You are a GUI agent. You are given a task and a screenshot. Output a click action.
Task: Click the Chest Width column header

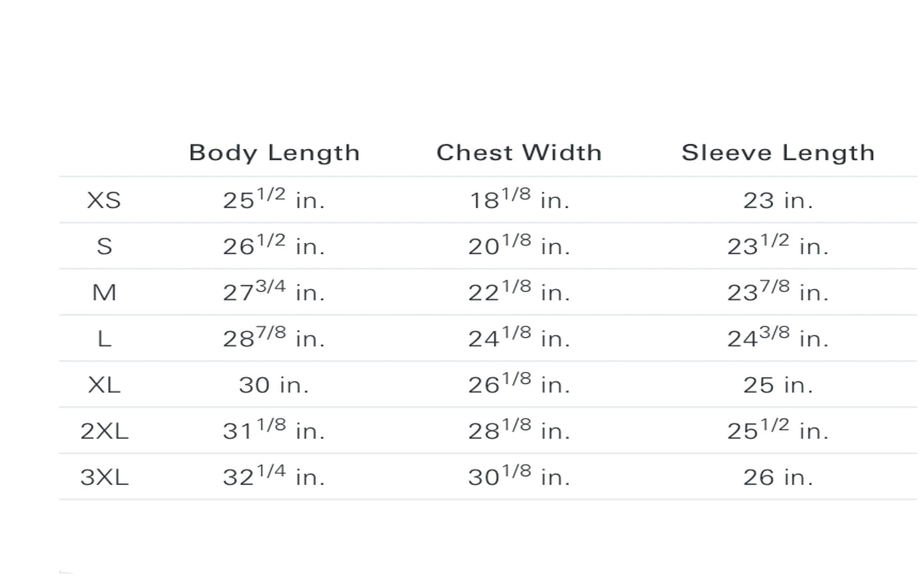click(519, 153)
